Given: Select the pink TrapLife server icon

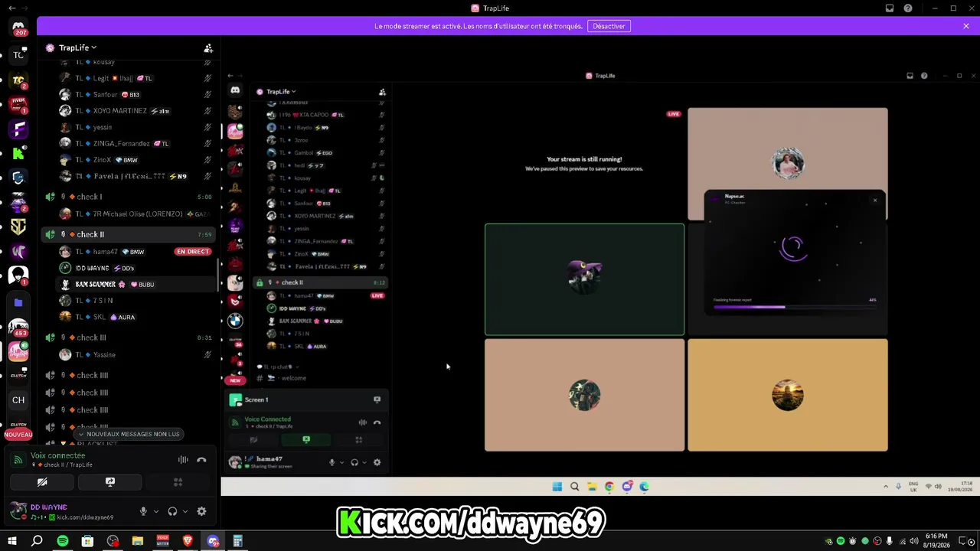Looking at the screenshot, I should click(x=18, y=351).
